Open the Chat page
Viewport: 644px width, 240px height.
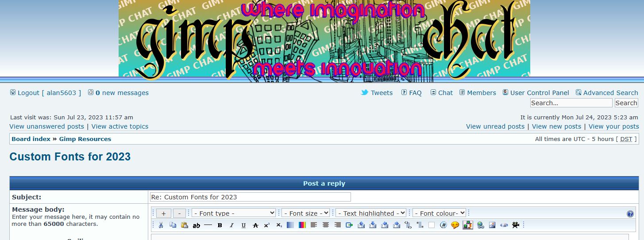tap(442, 93)
